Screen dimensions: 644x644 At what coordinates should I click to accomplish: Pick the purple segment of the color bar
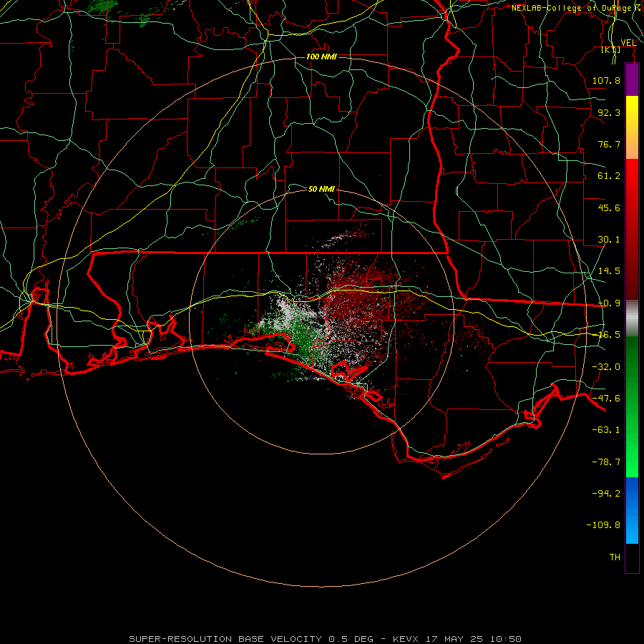pos(632,79)
